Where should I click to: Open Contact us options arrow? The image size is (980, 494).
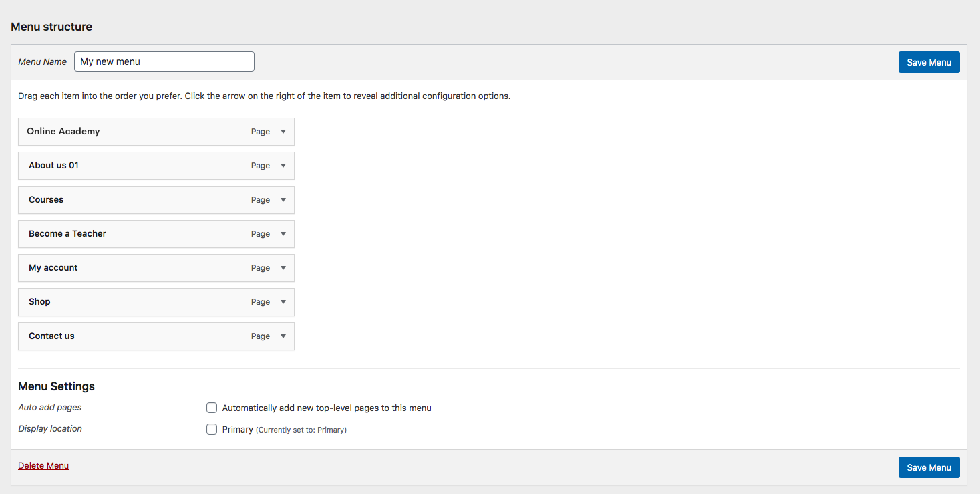(x=283, y=336)
